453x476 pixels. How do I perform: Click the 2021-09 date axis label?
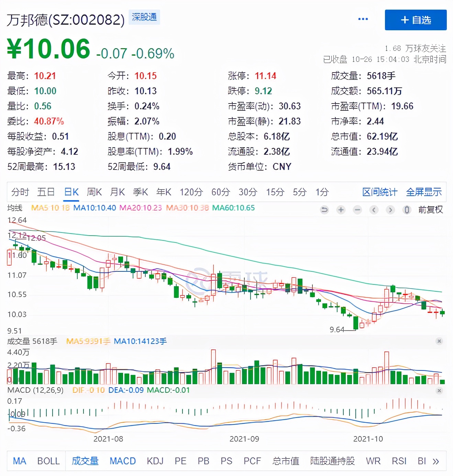[x=244, y=439]
